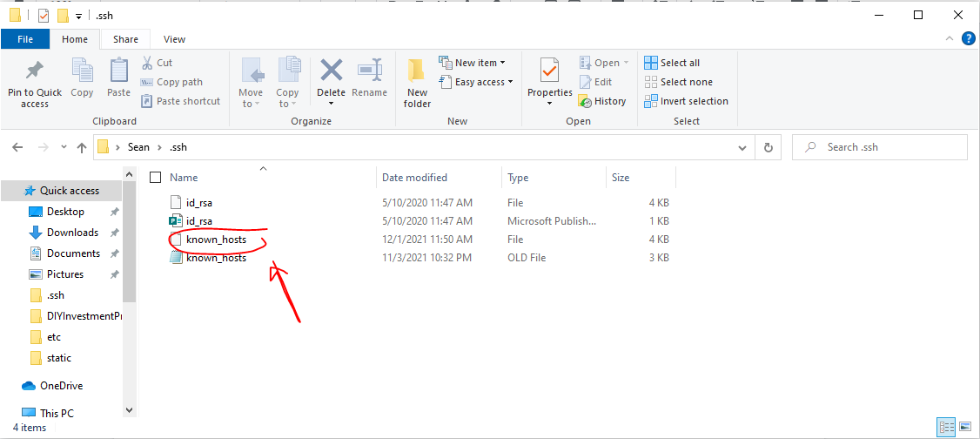This screenshot has width=980, height=439.
Task: Open Properties from the ribbon
Action: click(x=550, y=81)
